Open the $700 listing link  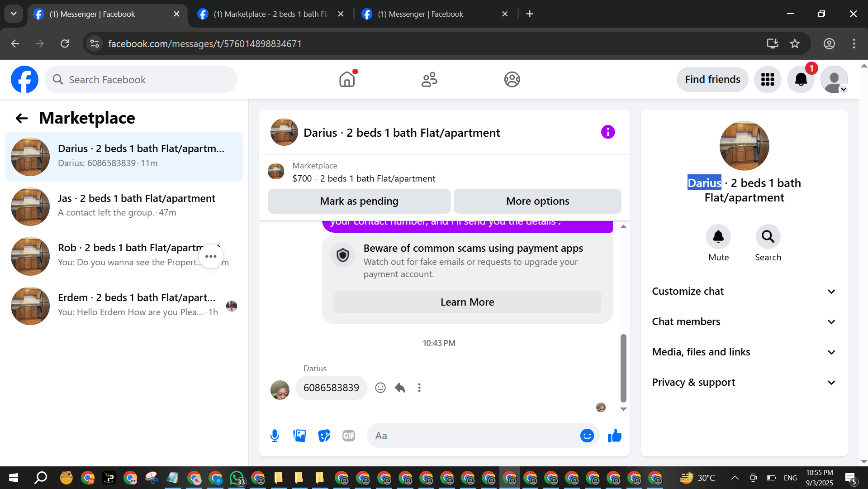(x=364, y=178)
